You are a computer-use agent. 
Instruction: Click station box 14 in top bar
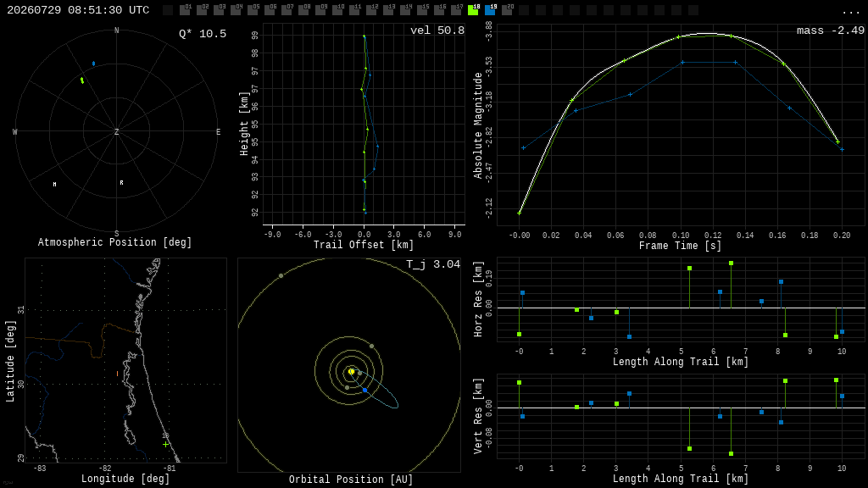click(x=406, y=10)
